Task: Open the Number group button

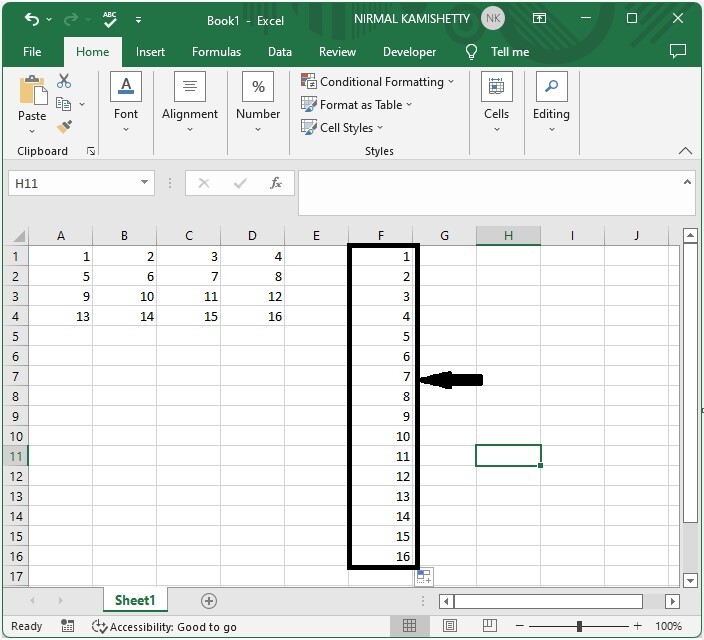Action: (x=258, y=102)
